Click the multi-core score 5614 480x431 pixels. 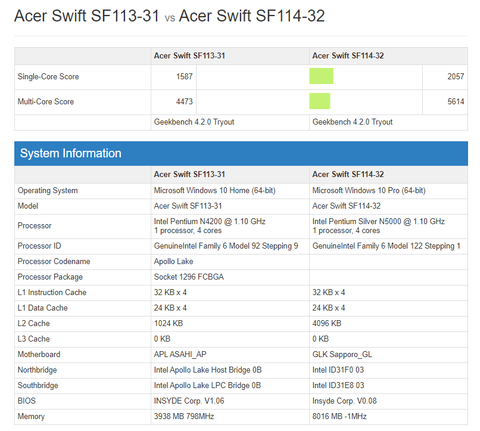coord(456,101)
